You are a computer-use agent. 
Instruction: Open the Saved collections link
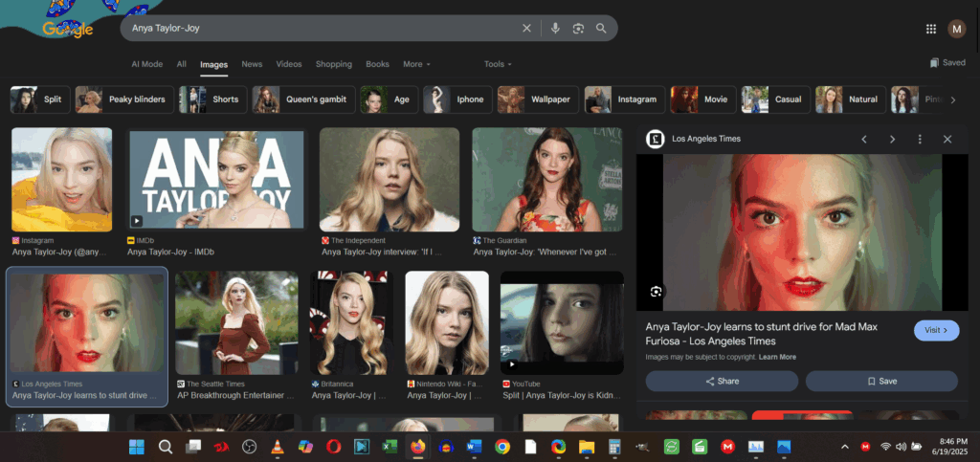[x=947, y=62]
